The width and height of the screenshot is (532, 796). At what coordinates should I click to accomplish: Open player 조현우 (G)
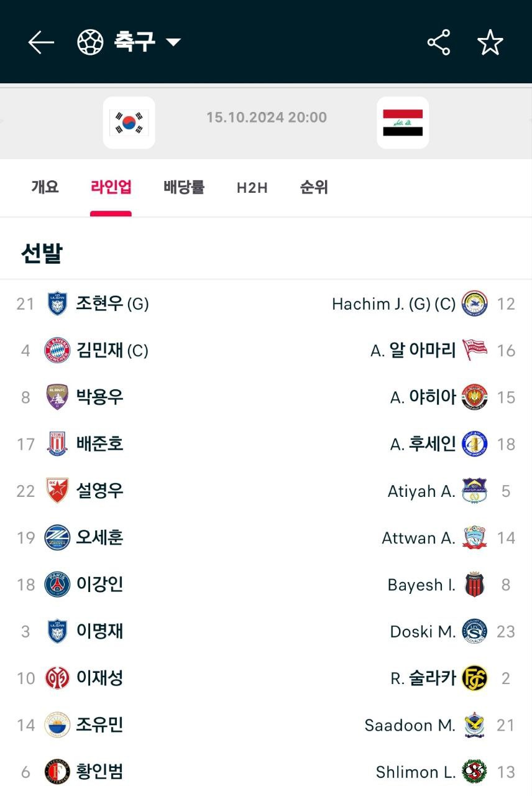112,303
